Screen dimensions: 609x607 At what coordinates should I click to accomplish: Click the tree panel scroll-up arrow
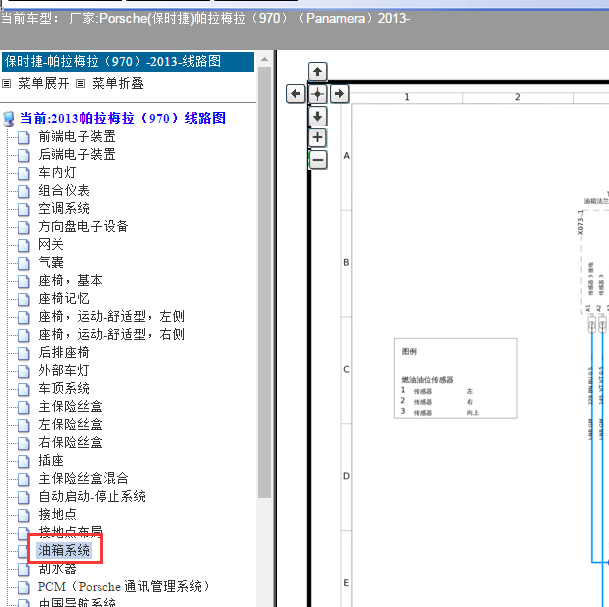[x=264, y=59]
